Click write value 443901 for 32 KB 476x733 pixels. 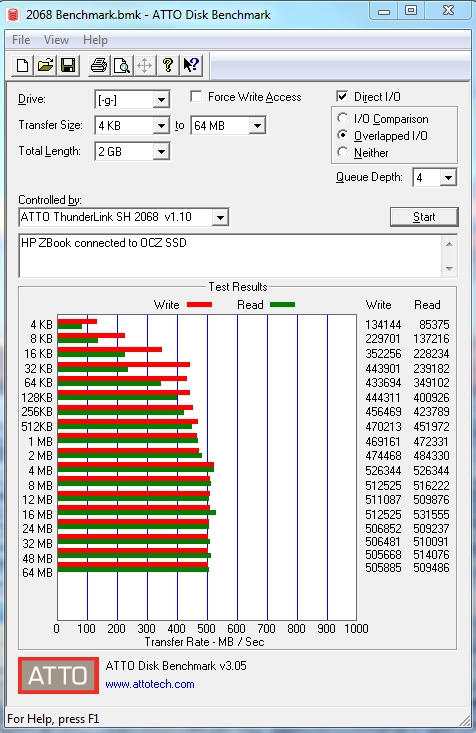point(383,369)
